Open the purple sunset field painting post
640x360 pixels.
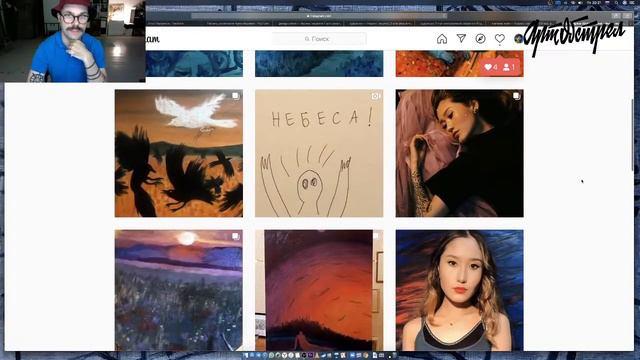pyautogui.click(x=179, y=290)
